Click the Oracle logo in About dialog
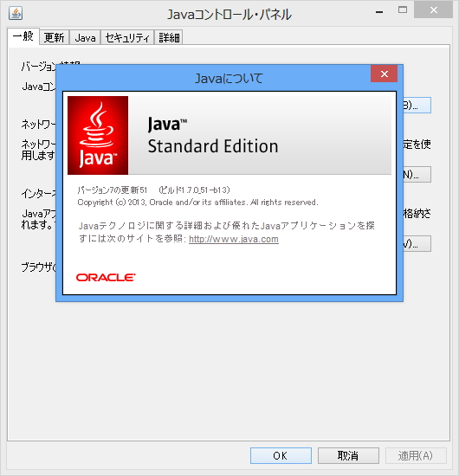 (x=106, y=278)
